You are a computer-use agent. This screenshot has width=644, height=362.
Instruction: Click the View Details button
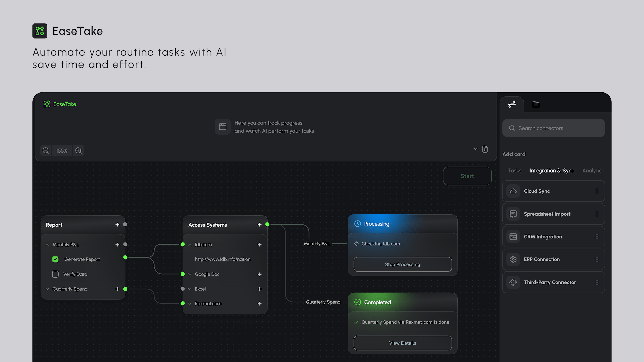402,343
